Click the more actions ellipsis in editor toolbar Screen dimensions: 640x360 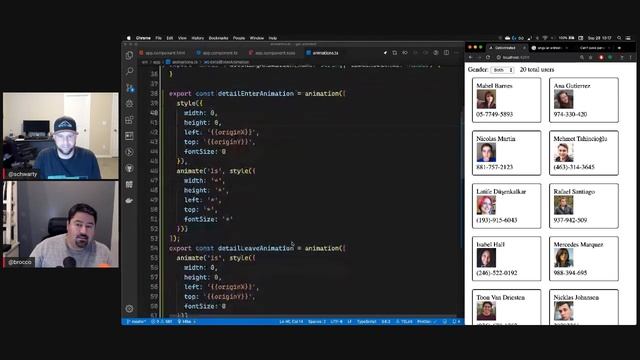pos(456,53)
